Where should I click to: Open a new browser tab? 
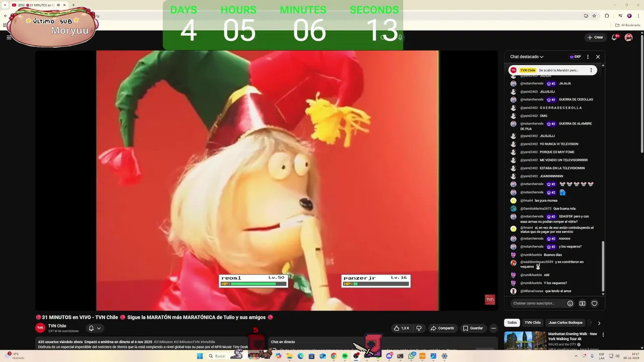click(x=73, y=5)
